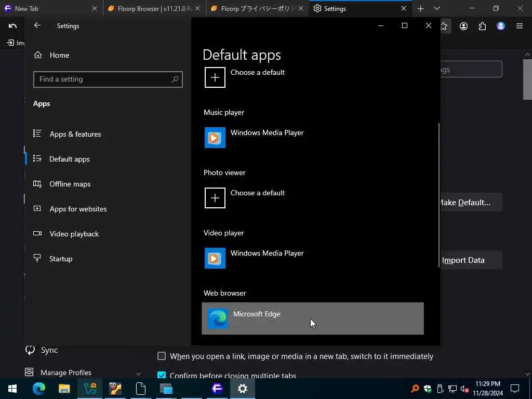
Task: Change Microsoft Edge default web browser
Action: 312,318
